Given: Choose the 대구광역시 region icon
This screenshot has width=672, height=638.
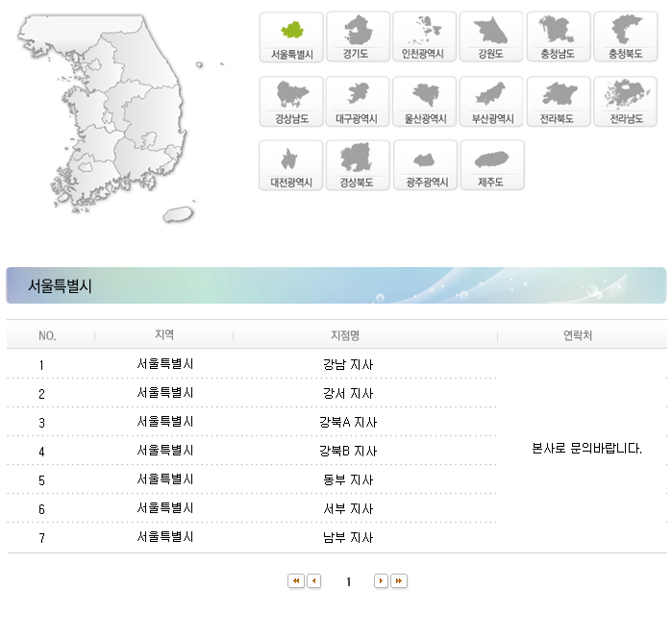Looking at the screenshot, I should [358, 102].
